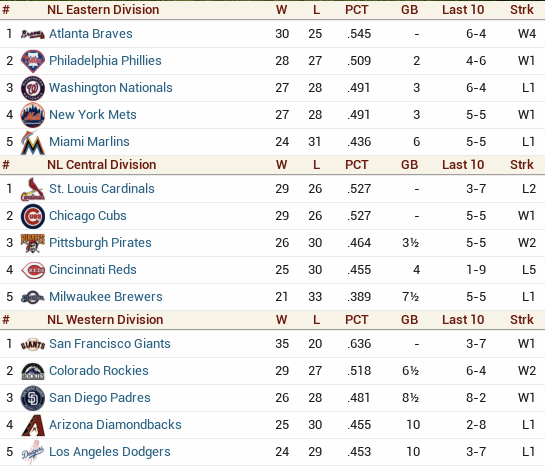The width and height of the screenshot is (545, 468).
Task: Click the Arizona Diamondbacks logo icon
Action: [33, 425]
